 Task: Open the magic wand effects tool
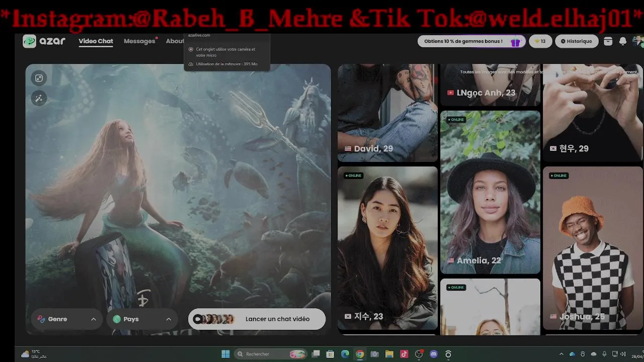click(x=39, y=98)
